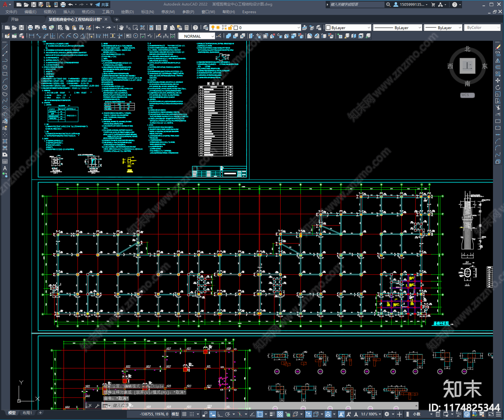This screenshot has width=504, height=420.
Task: Click the 模型 model space status button
Action: [175, 414]
